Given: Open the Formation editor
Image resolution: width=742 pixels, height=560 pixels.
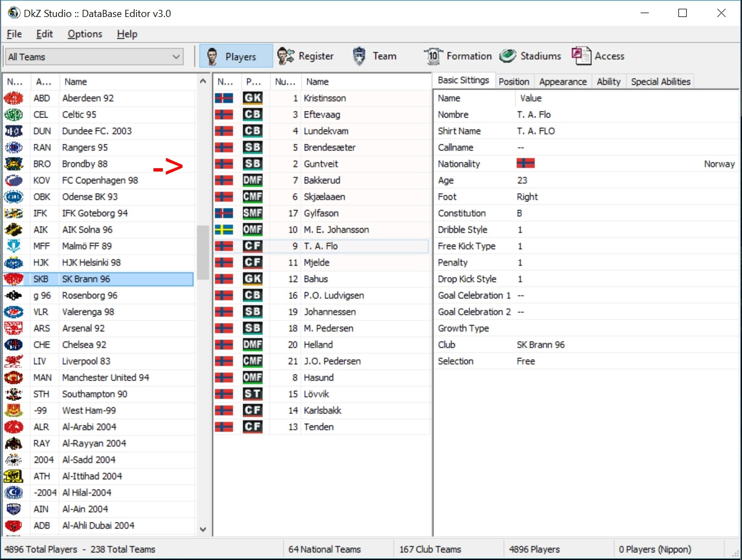Looking at the screenshot, I should 458,56.
